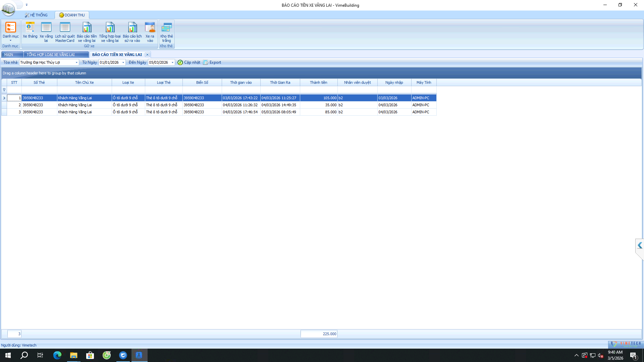
Task: Open Microsoft Edge from taskbar
Action: [57, 355]
